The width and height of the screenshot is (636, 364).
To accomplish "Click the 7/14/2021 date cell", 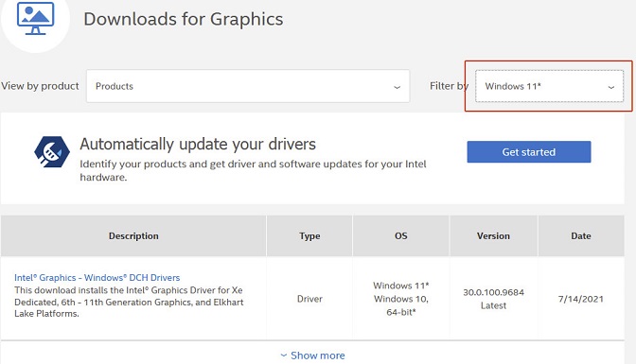I will pyautogui.click(x=581, y=299).
